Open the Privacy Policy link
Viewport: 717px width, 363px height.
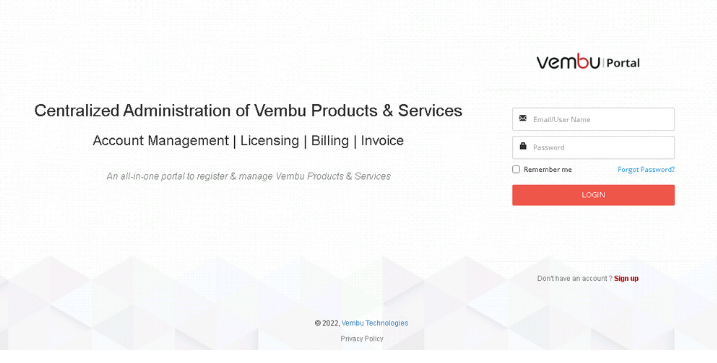click(x=362, y=339)
